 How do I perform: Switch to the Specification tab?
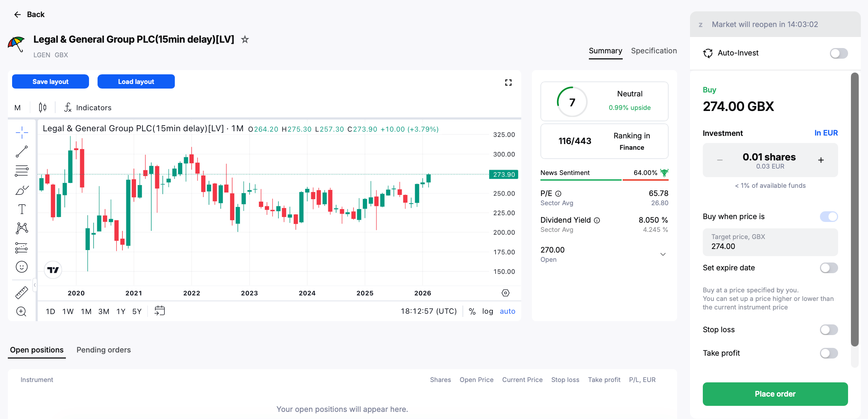pyautogui.click(x=654, y=51)
